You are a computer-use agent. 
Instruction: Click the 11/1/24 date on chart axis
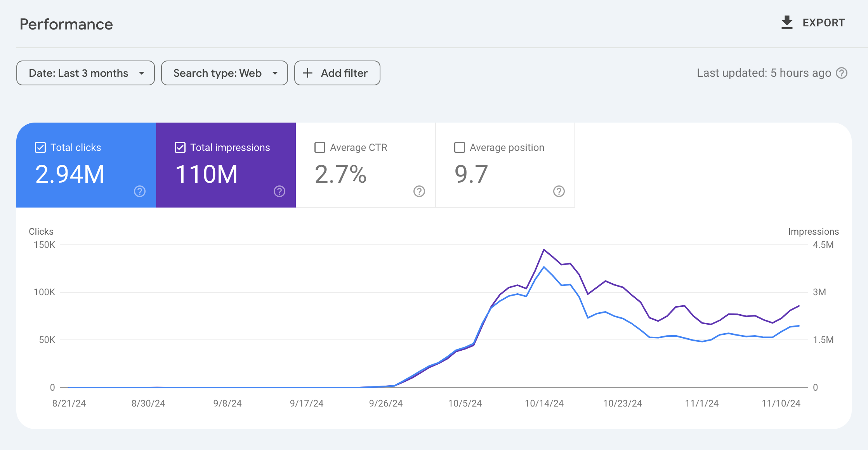point(702,403)
